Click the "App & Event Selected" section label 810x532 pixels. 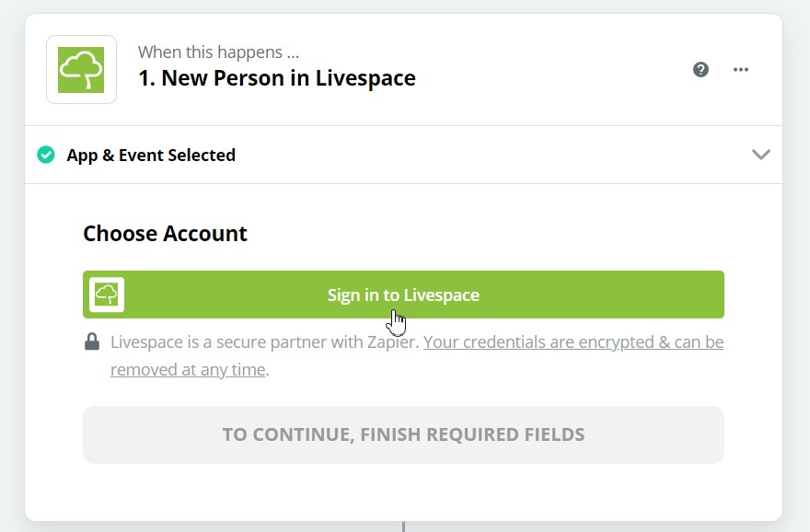151,155
